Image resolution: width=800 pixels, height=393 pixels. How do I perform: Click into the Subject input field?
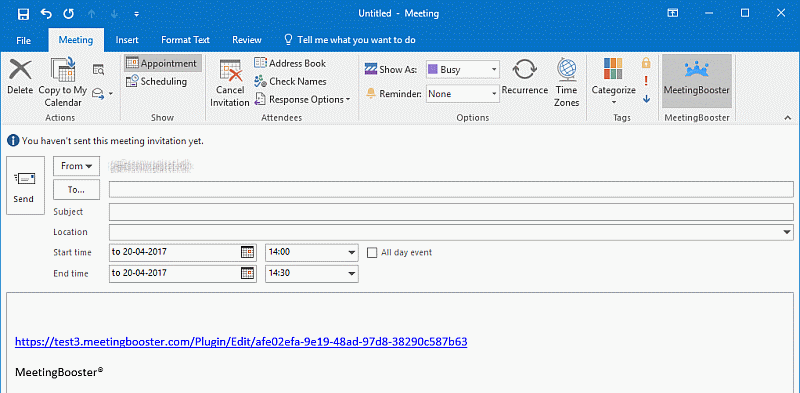[451, 212]
